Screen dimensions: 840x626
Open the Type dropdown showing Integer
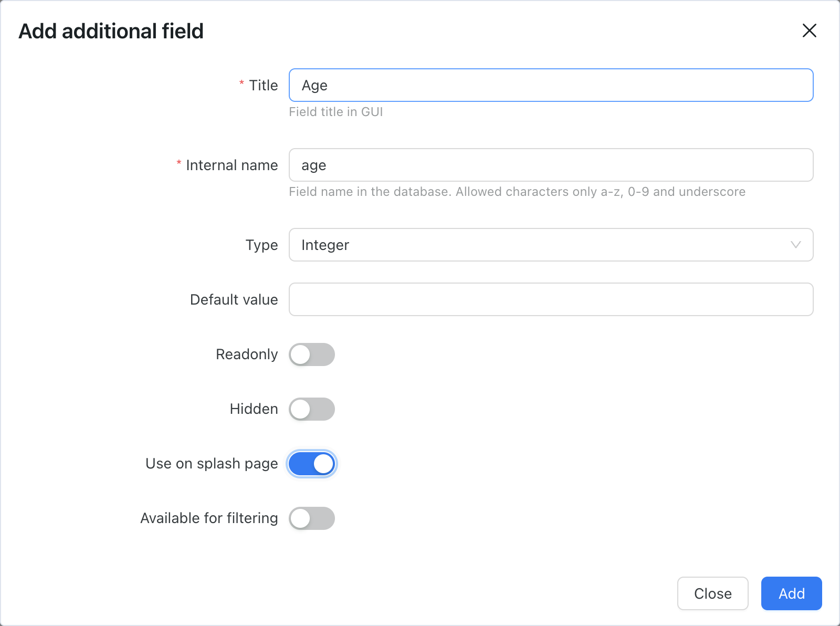pyautogui.click(x=551, y=245)
